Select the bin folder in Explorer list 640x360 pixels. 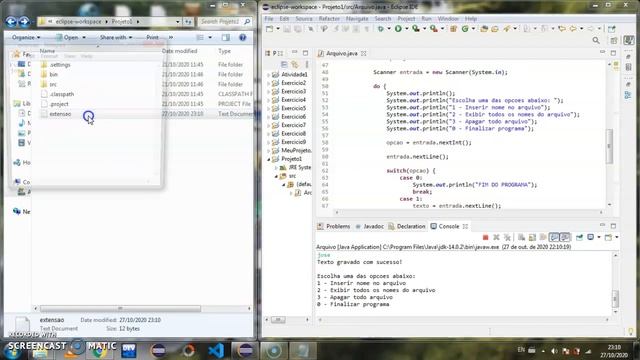tap(53, 75)
